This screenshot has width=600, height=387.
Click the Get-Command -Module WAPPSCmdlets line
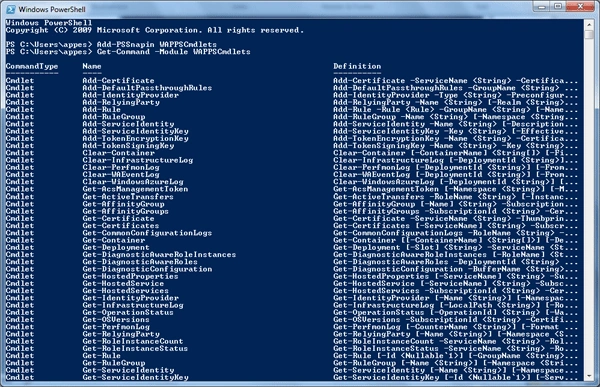128,52
